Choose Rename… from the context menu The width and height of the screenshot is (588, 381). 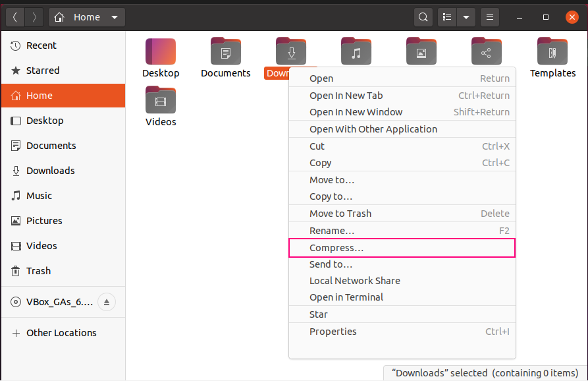pos(402,231)
